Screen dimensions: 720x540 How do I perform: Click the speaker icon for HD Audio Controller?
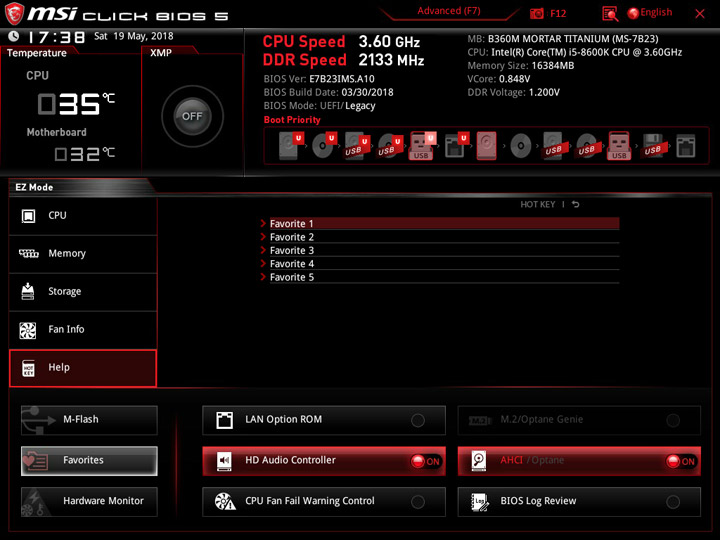click(225, 461)
